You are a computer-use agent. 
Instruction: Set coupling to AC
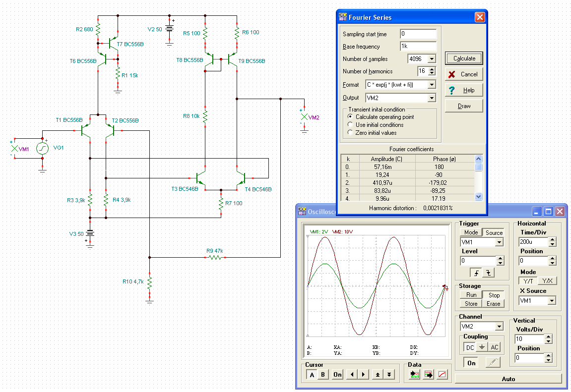tap(494, 347)
